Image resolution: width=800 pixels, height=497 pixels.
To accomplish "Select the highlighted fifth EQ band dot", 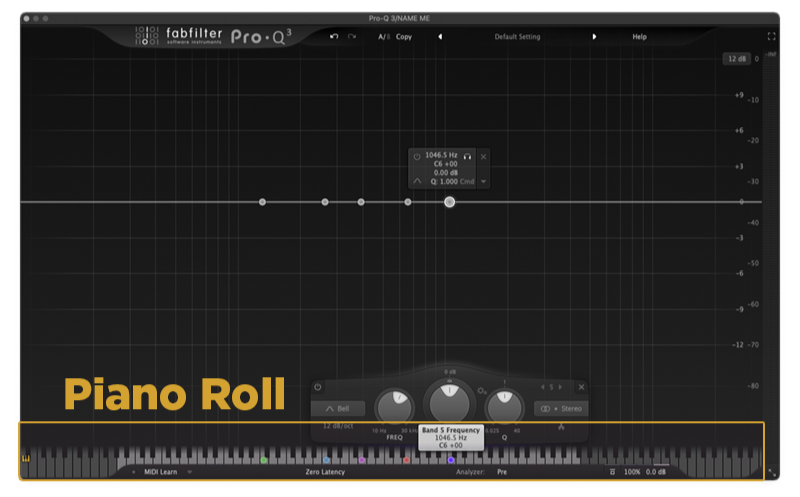I will 449,202.
